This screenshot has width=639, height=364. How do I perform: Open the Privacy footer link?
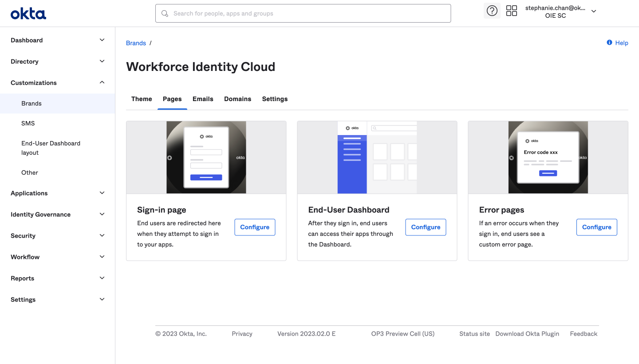242,334
